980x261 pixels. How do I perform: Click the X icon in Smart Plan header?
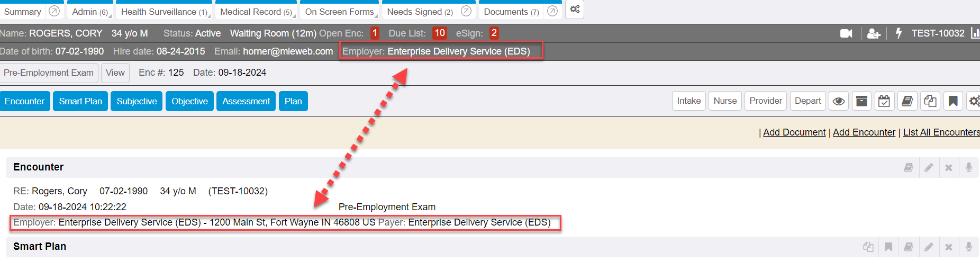coord(949,247)
